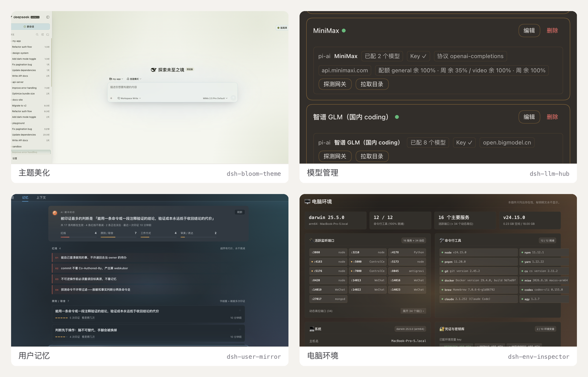Click the whale logo beside 探索未至之境
588x377 pixels.
click(154, 70)
